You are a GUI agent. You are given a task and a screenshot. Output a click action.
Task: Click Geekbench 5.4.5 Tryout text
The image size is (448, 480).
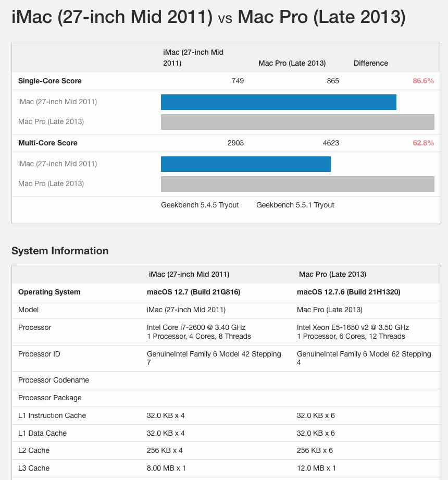click(x=200, y=205)
